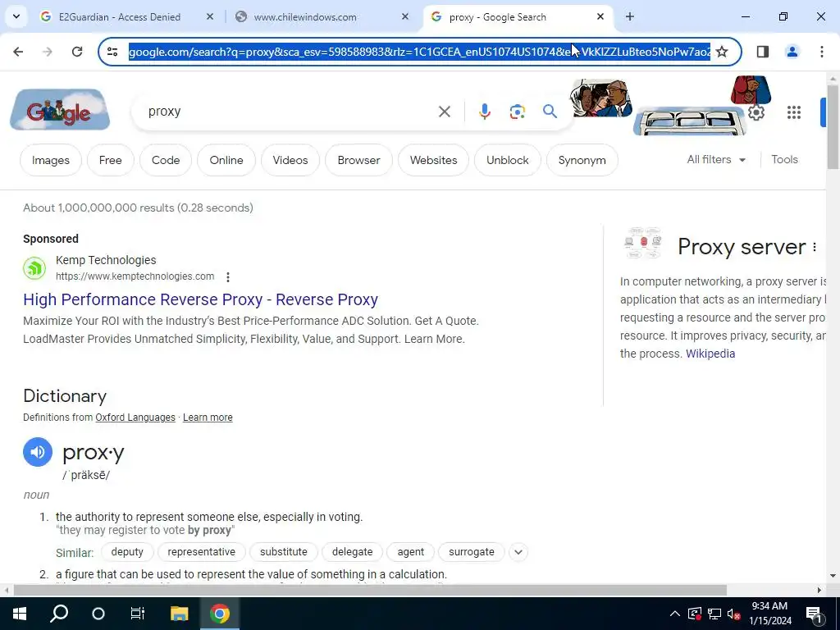Open search Tools
Screen dimensions: 840x630
(x=784, y=160)
